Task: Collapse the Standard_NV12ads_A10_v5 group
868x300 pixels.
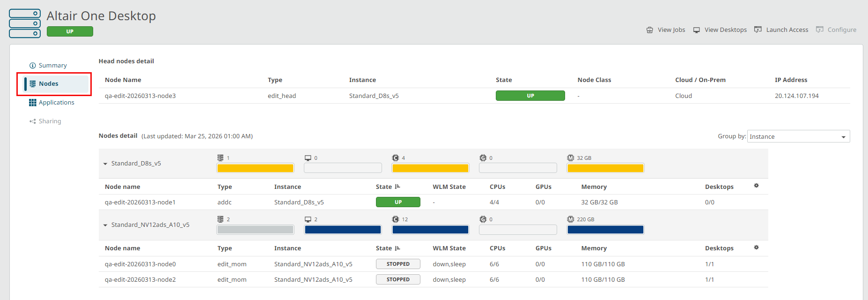Action: tap(105, 225)
